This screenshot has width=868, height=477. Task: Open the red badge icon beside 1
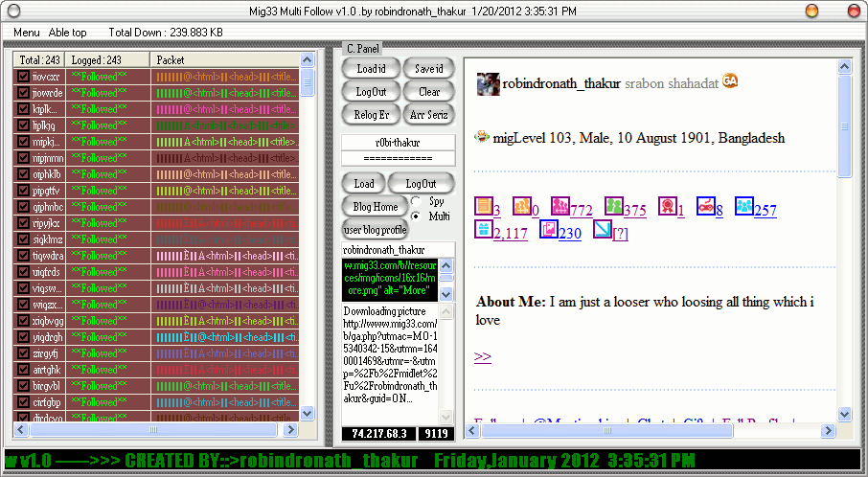tap(668, 206)
